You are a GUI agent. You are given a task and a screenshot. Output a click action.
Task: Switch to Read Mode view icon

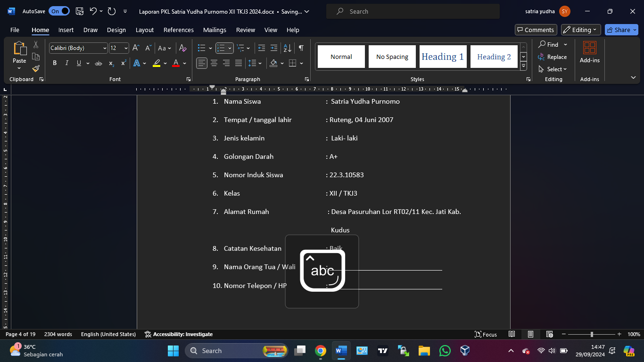[x=512, y=334]
